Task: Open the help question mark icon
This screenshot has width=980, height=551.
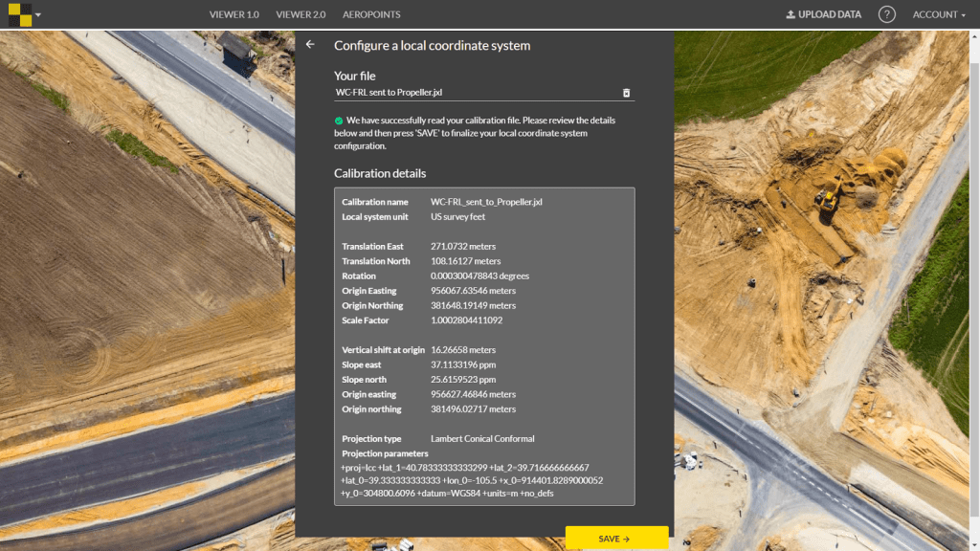Action: click(887, 14)
